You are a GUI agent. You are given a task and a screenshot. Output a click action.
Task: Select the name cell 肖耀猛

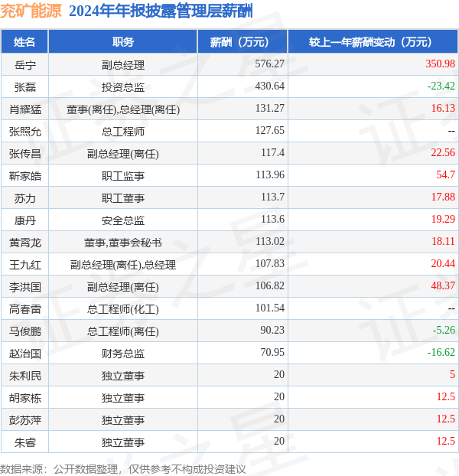pos(25,109)
